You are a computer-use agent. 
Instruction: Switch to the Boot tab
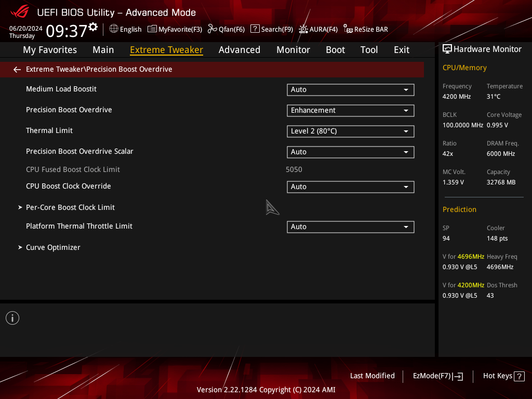(x=335, y=50)
